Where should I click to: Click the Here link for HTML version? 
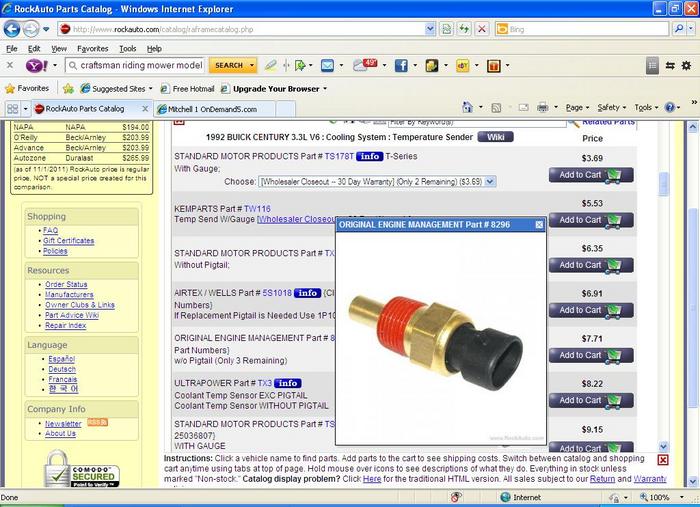[372, 479]
